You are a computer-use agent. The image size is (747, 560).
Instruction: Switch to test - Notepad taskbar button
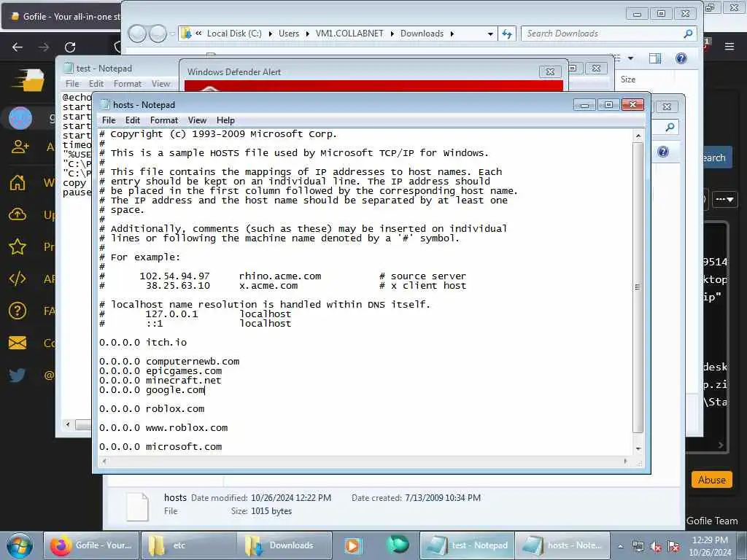click(x=467, y=545)
